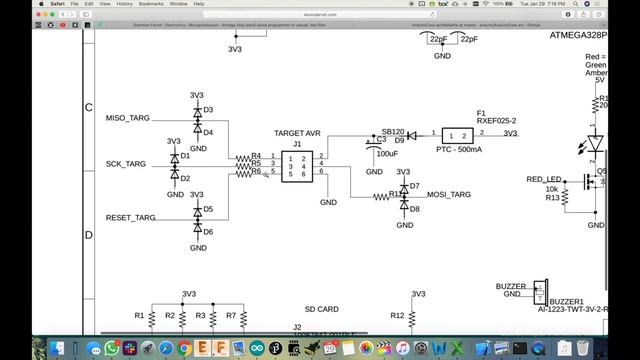This screenshot has height=360, width=640.
Task: Toggle the Safari sidebar button
Action: (x=86, y=14)
